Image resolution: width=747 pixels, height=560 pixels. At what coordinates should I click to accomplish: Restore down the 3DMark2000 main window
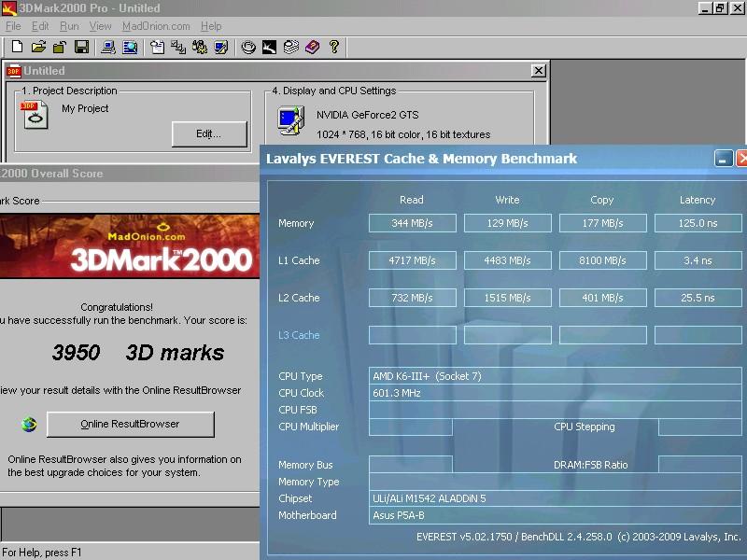click(720, 8)
